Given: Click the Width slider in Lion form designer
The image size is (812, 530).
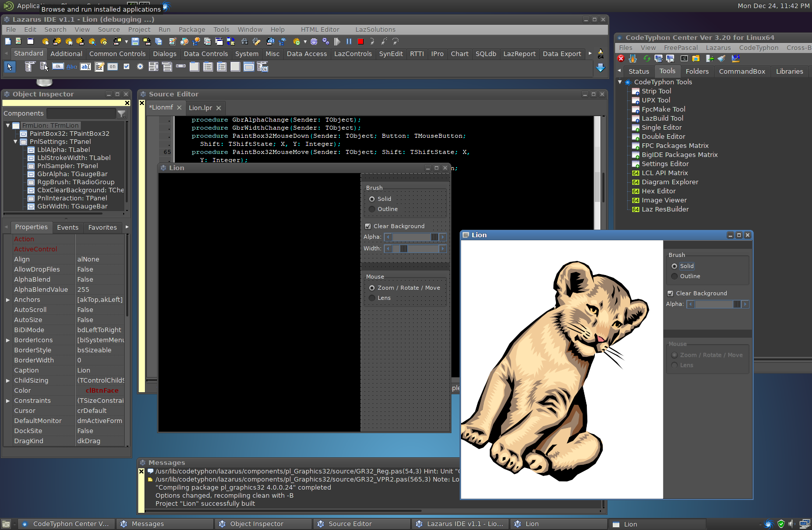Looking at the screenshot, I should (x=415, y=248).
